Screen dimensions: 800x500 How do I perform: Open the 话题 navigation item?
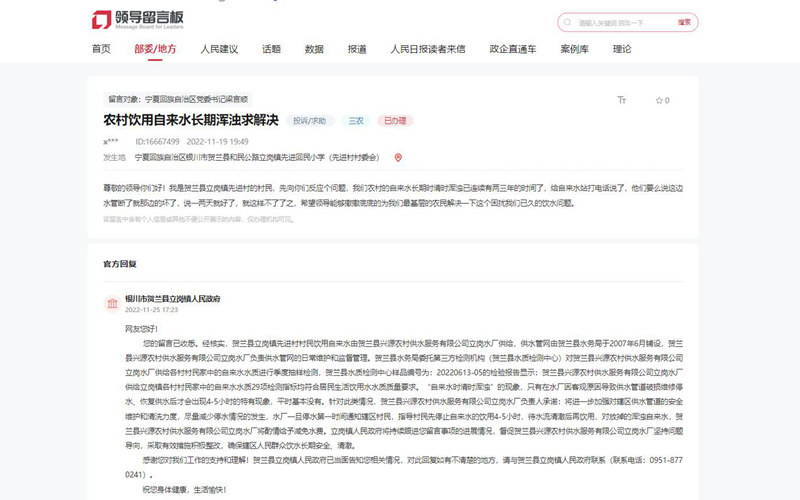(272, 48)
